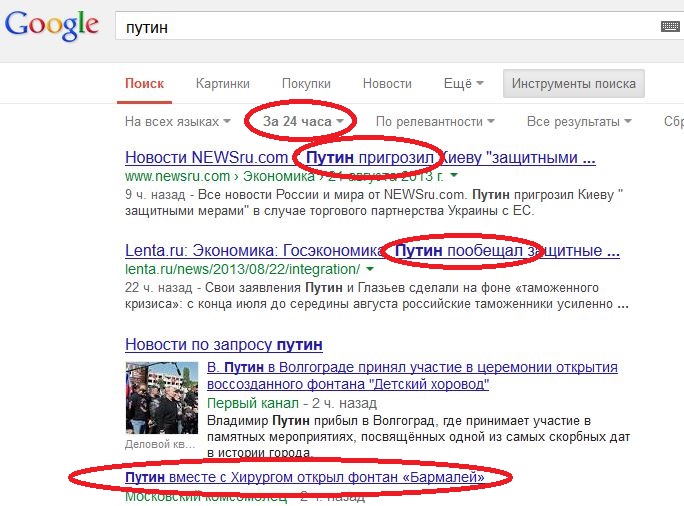Click the news thumbnail photo from Деловой кв…

click(162, 398)
